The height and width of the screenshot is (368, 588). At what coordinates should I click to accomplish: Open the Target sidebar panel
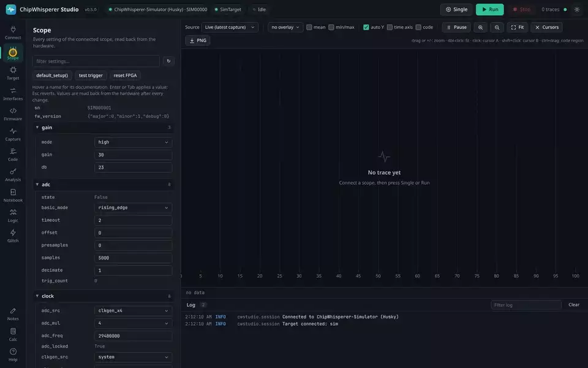13,73
